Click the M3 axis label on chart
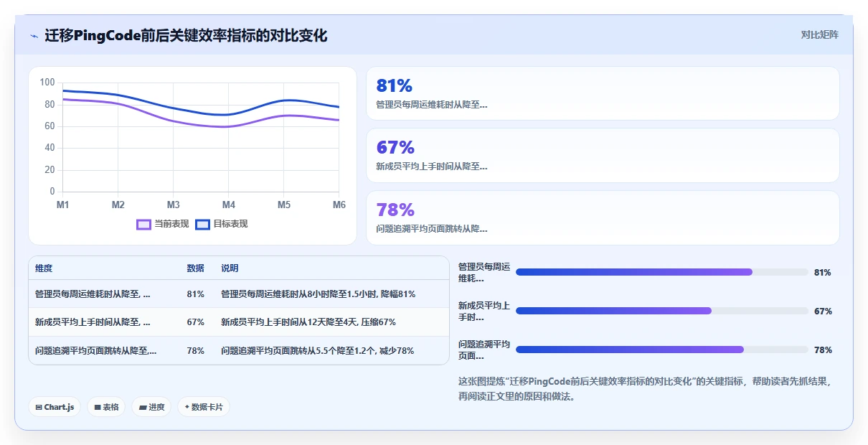868x445 pixels. coord(174,205)
